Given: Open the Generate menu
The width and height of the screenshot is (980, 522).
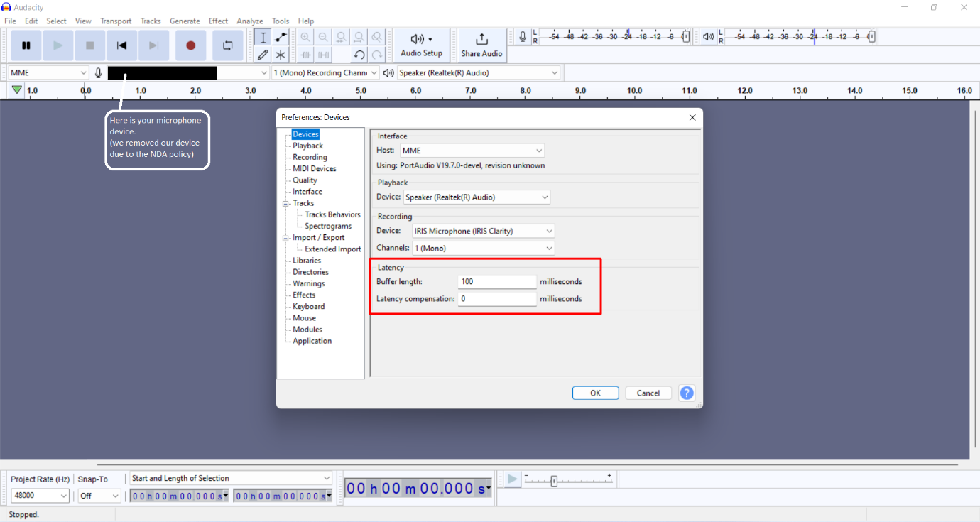Looking at the screenshot, I should (x=185, y=21).
